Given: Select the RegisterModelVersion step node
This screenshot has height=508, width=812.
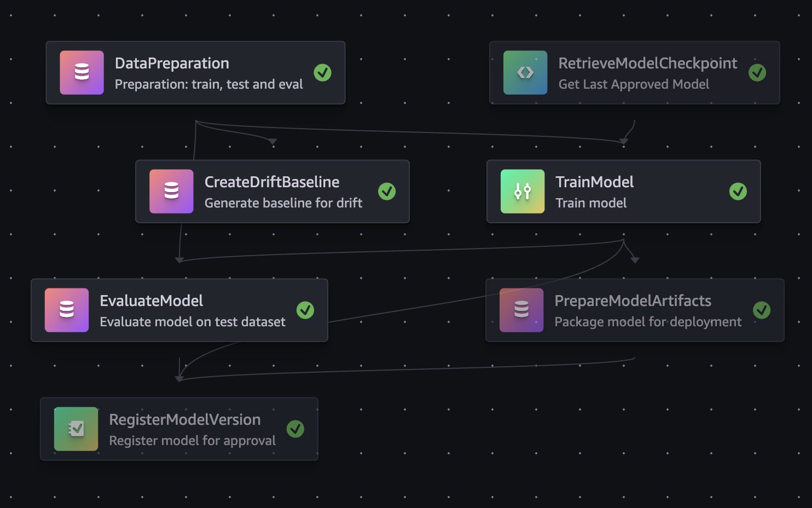Looking at the screenshot, I should (178, 429).
